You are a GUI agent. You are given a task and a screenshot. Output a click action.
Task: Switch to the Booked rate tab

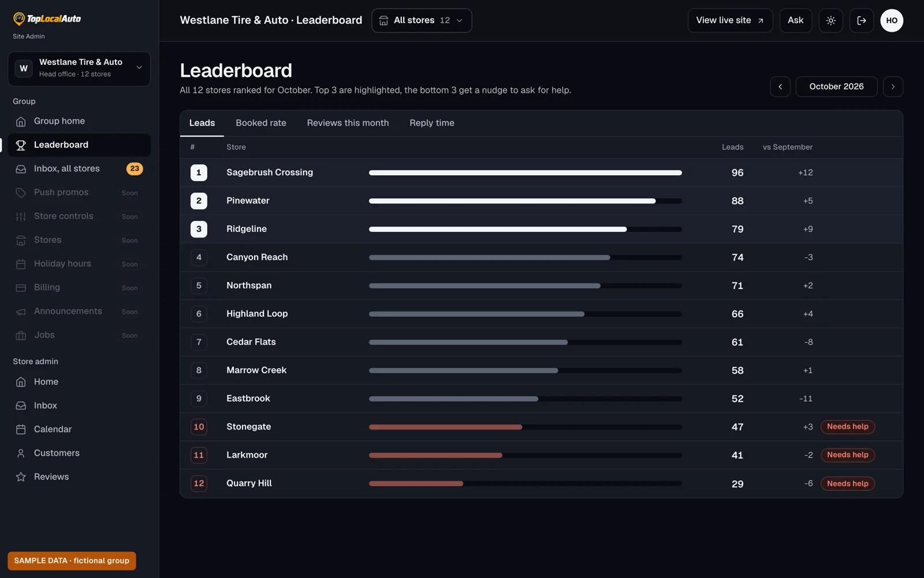click(261, 123)
